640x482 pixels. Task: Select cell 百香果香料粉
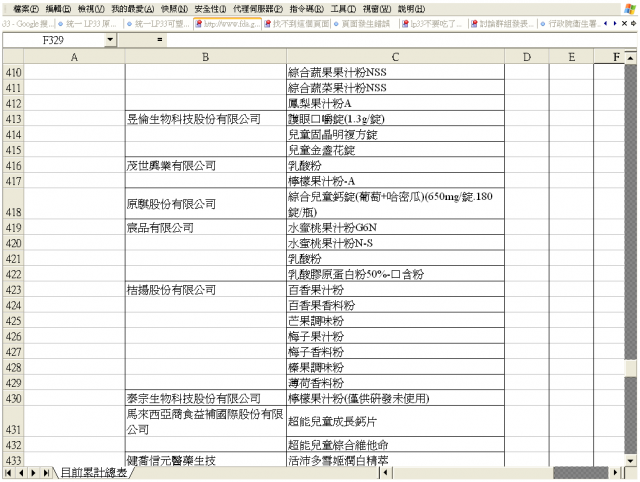coord(395,305)
